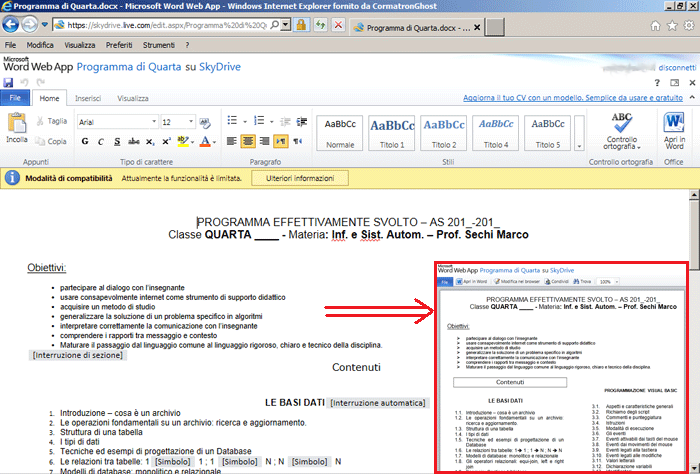Copy selection with Copia
700x474 pixels.
[x=52, y=141]
